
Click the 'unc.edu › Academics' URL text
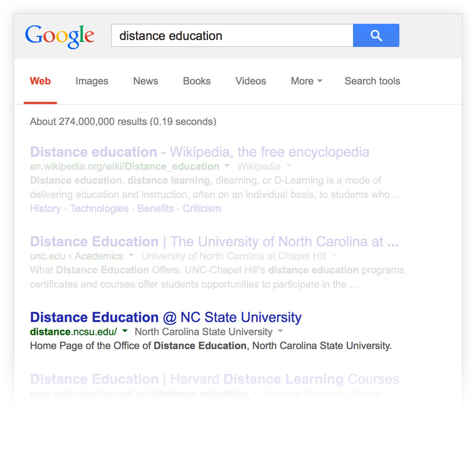tap(77, 256)
